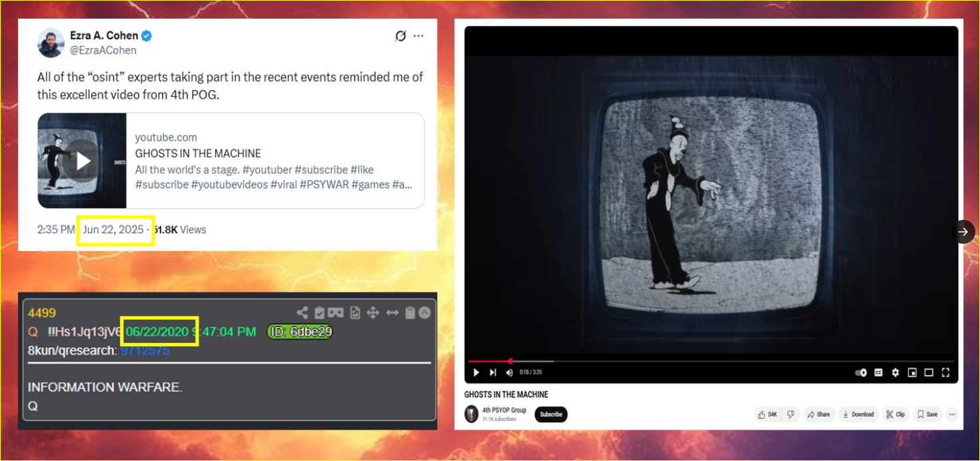Like the video with 34K likes
Viewport: 980px width, 461px height.
point(767,414)
